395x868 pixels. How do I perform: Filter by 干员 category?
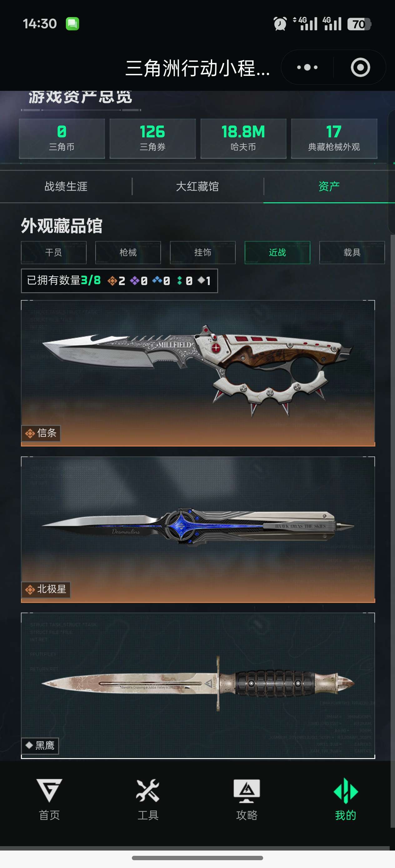(54, 252)
